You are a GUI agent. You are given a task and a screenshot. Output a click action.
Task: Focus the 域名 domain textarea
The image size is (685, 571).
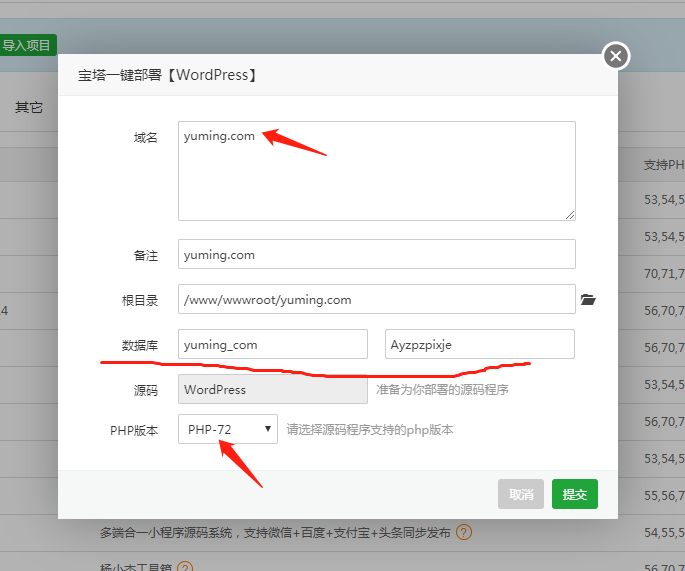377,171
